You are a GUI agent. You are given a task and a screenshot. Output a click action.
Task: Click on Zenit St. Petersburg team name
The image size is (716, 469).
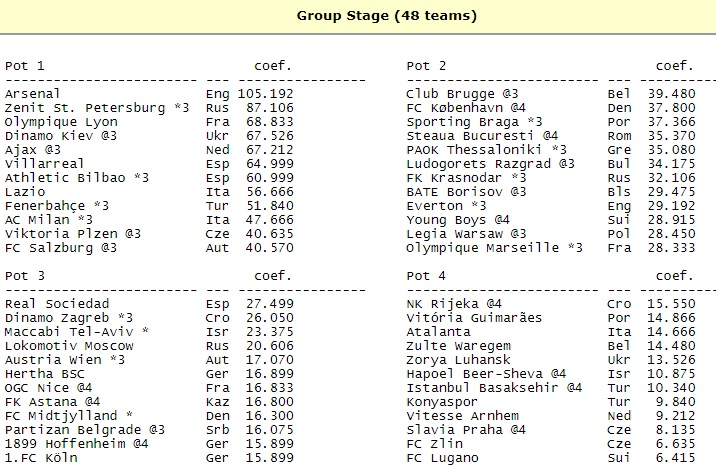85,108
